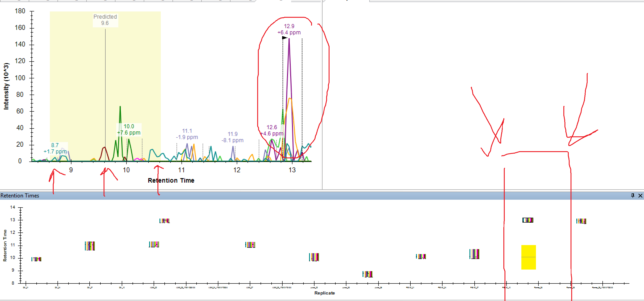Screen dimensions: 644x301
Task: Close the Retention Times panel
Action: point(640,195)
